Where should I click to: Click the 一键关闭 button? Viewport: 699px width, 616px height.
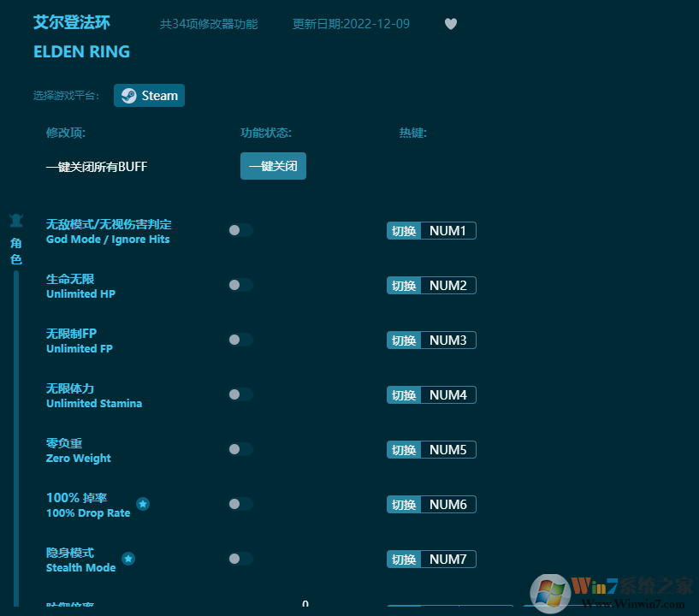click(273, 166)
